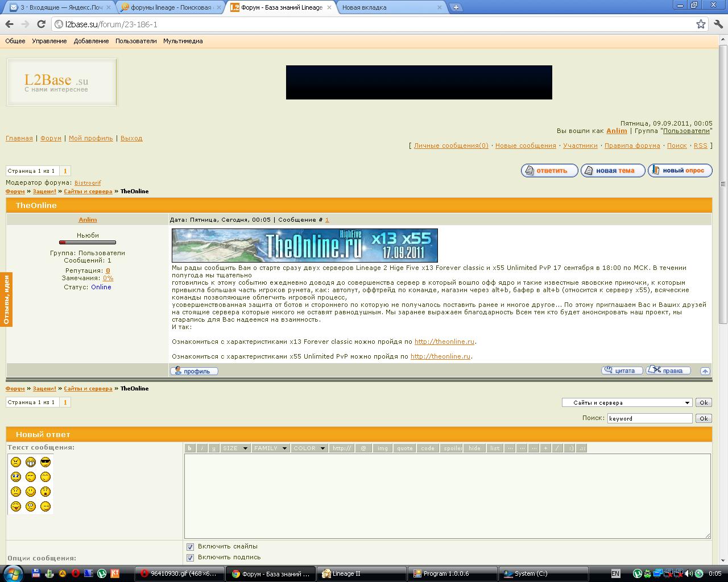
Task: Open the 'Сайты и сервера' forum jump dropdown
Action: coord(627,402)
